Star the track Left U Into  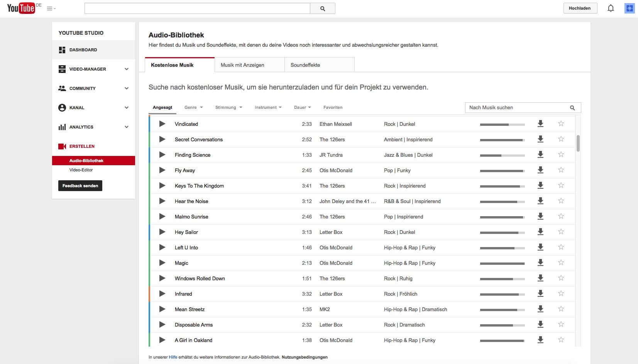561,247
